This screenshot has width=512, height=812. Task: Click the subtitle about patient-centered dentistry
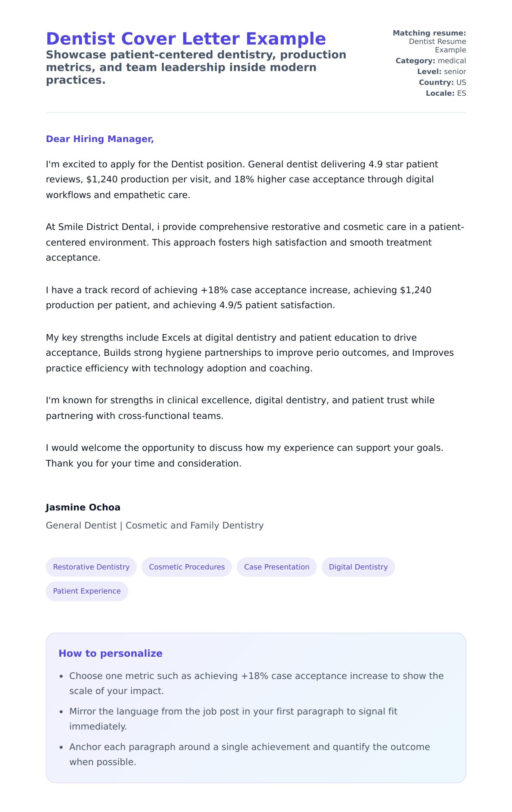coord(196,67)
